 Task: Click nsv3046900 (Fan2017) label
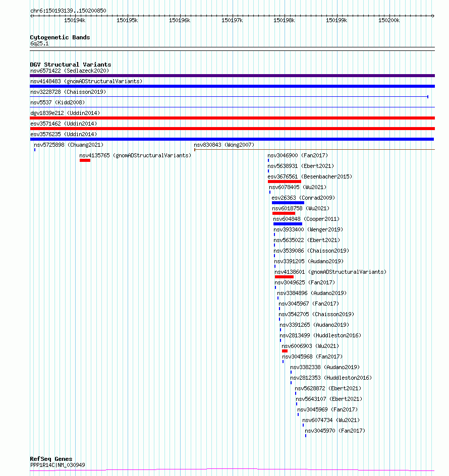(298, 156)
